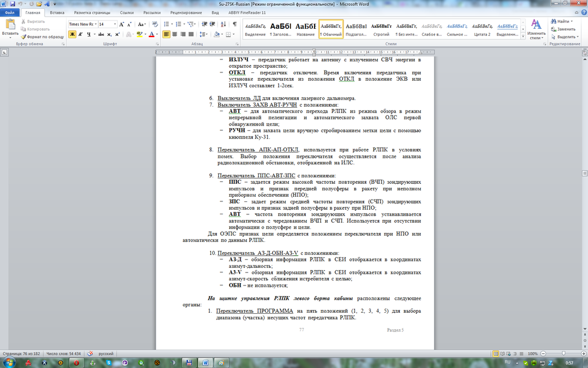This screenshot has height=368, width=588.
Task: Adjust the zoom slider handle
Action: [564, 354]
